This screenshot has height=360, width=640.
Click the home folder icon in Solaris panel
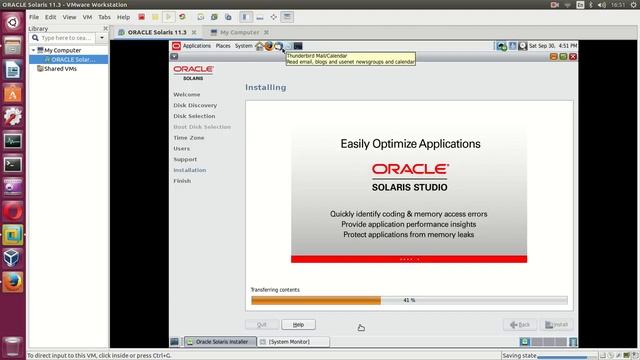pyautogui.click(x=259, y=46)
